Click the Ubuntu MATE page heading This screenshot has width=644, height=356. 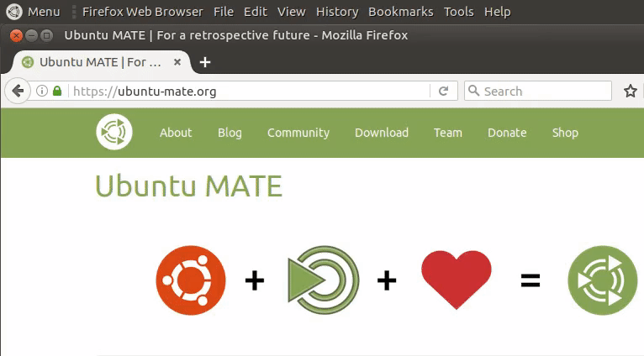coord(188,186)
